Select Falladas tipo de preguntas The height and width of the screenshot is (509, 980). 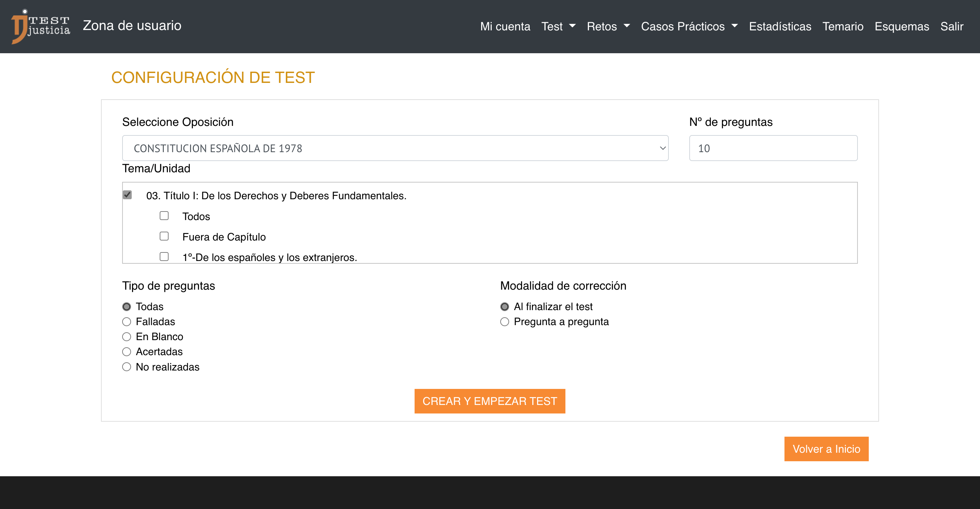(x=126, y=322)
